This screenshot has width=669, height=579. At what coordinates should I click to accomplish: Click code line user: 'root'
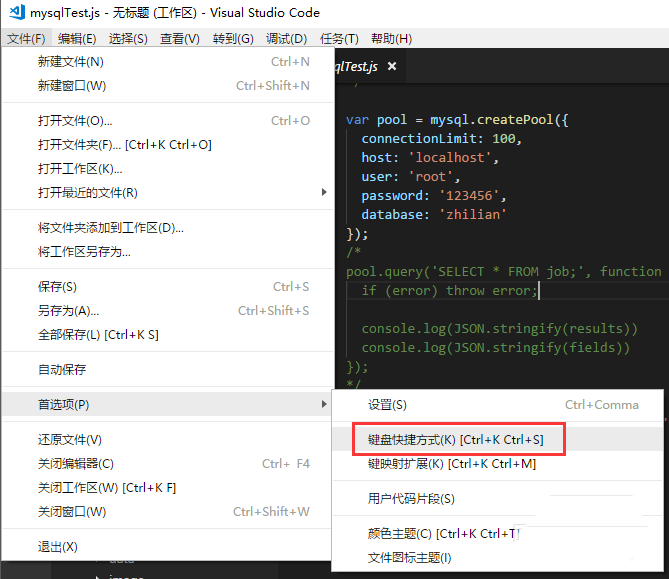(410, 177)
